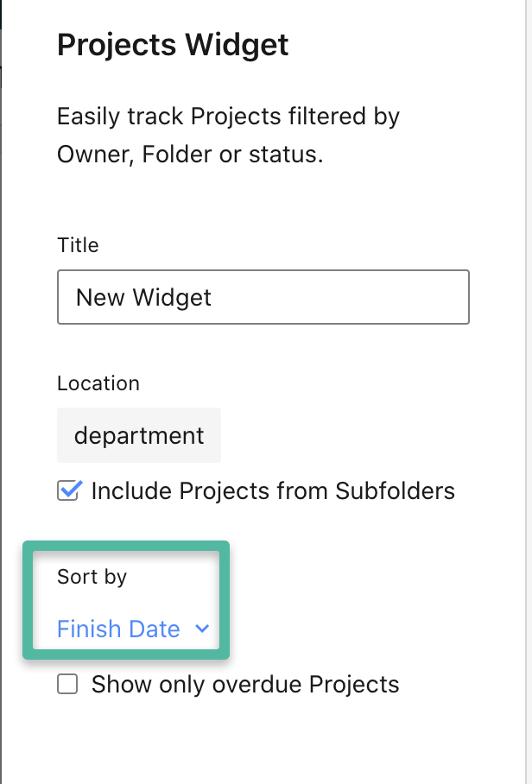
Task: Click the Projects Widget heading
Action: [173, 45]
